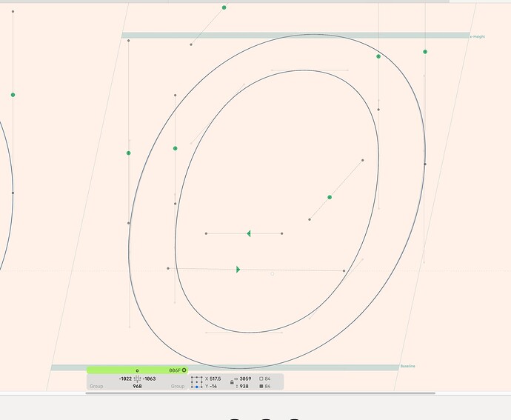
Task: Select the right-pointing green triangle hint marker
Action: (x=238, y=270)
